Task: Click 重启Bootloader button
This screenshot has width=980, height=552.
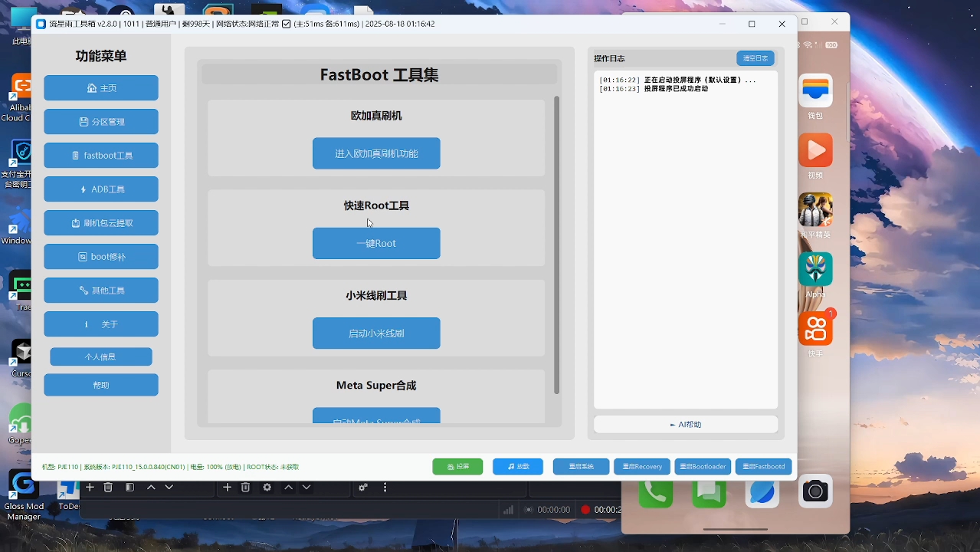Action: [703, 466]
